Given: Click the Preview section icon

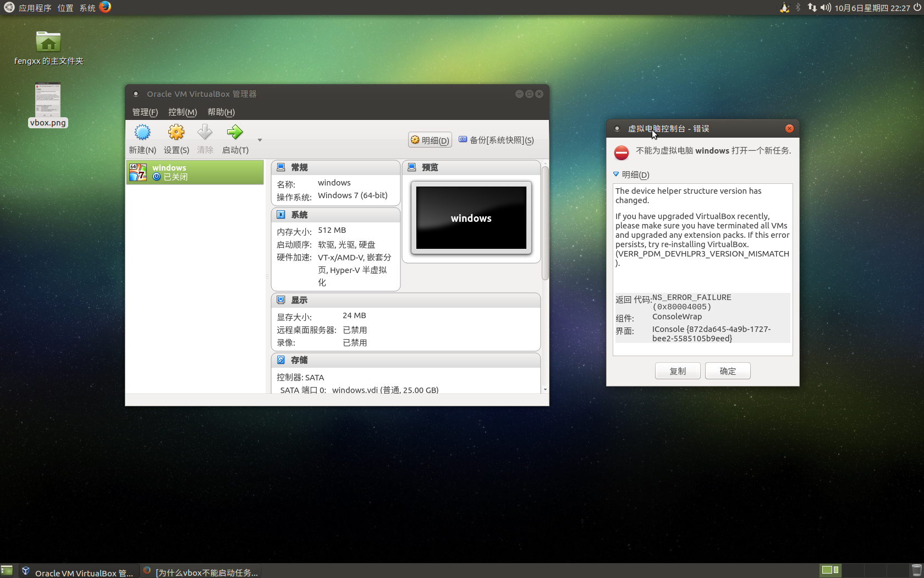Looking at the screenshot, I should pyautogui.click(x=412, y=167).
